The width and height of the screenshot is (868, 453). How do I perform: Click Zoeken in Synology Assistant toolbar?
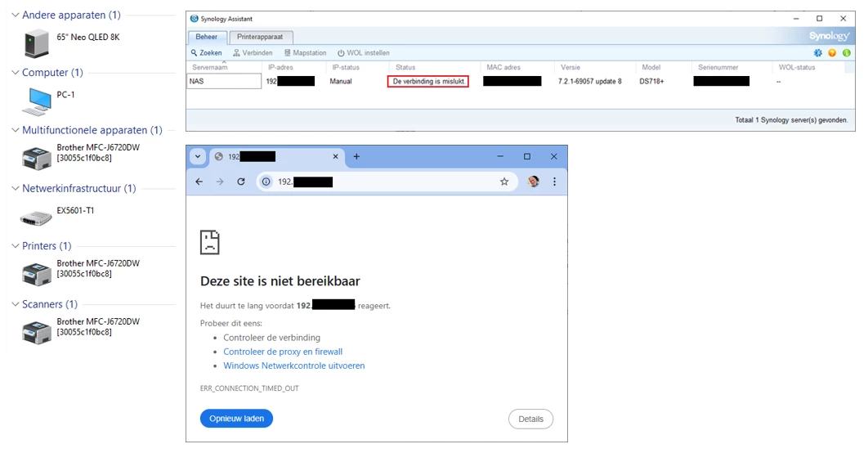pos(207,53)
